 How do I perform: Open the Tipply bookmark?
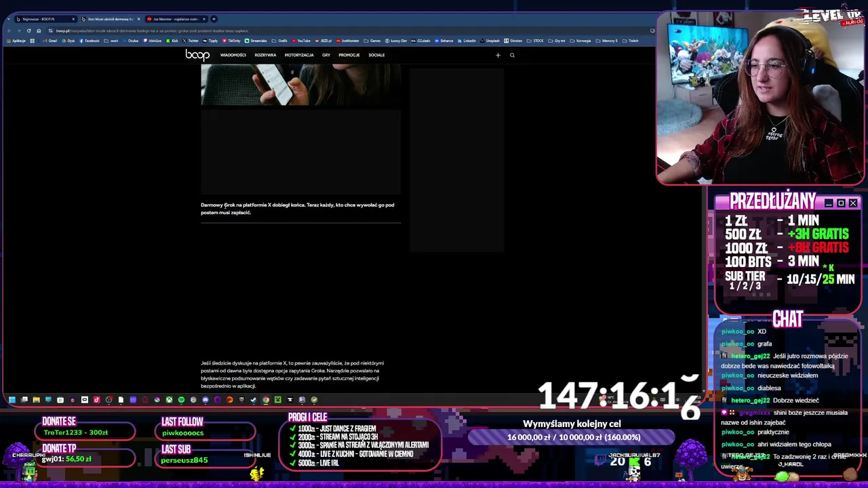pyautogui.click(x=210, y=41)
